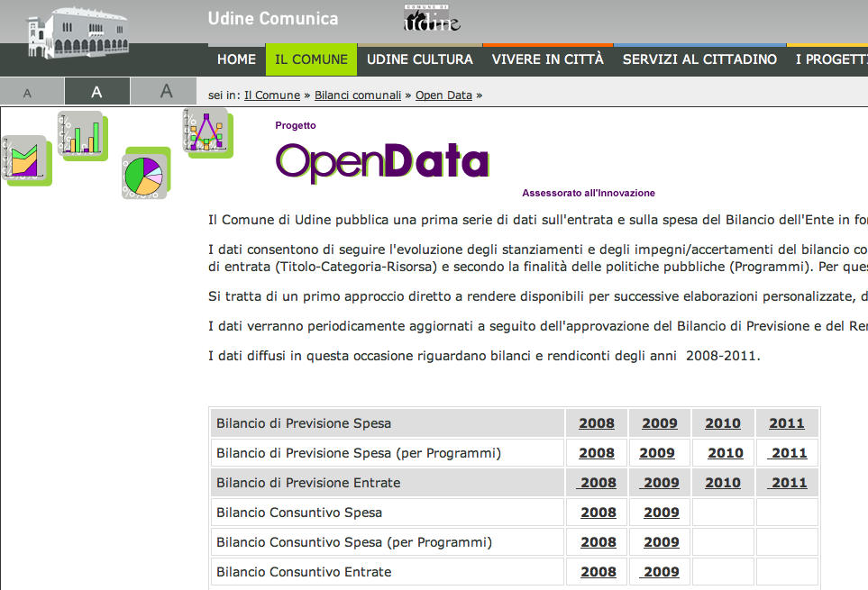Open the IL COMUNE menu item
This screenshot has height=590, width=868.
(311, 59)
